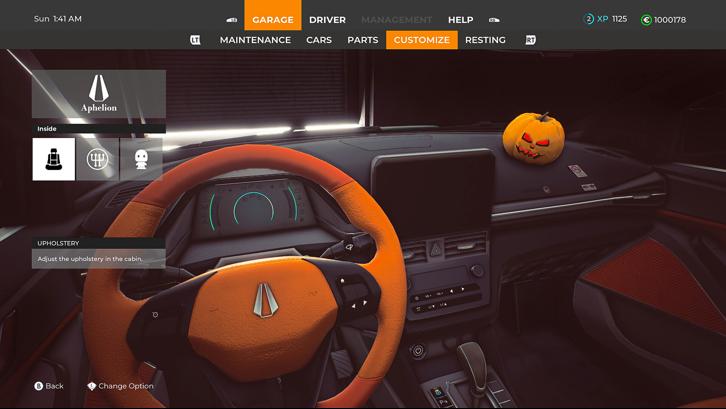The image size is (726, 409).
Task: Select the dashboard figurine ornament icon
Action: (x=141, y=159)
